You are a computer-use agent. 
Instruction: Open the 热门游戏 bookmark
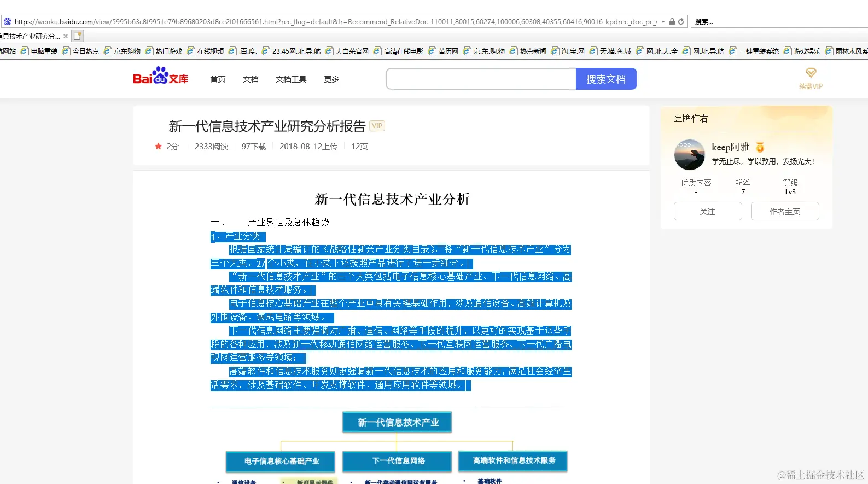pyautogui.click(x=164, y=51)
